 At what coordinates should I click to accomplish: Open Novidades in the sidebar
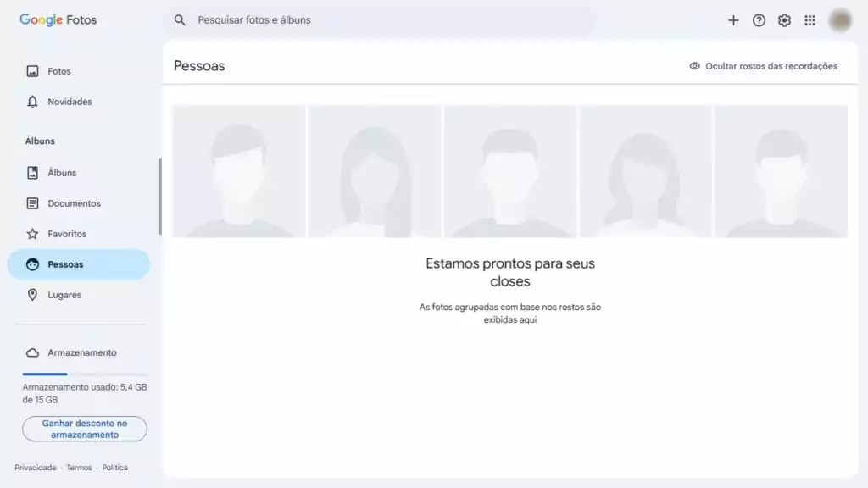tap(79, 102)
